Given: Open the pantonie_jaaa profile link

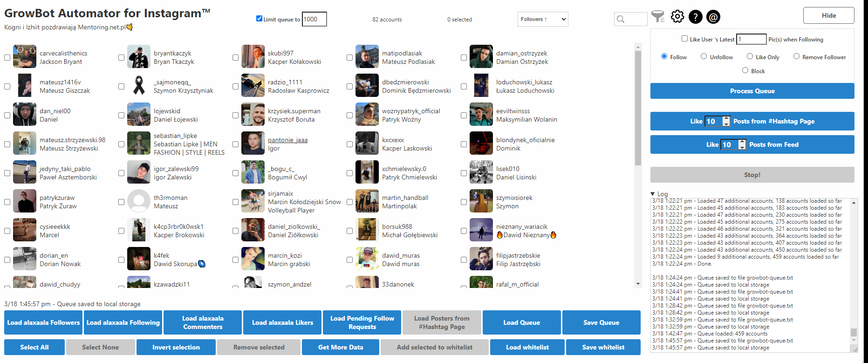Looking at the screenshot, I should pos(287,140).
